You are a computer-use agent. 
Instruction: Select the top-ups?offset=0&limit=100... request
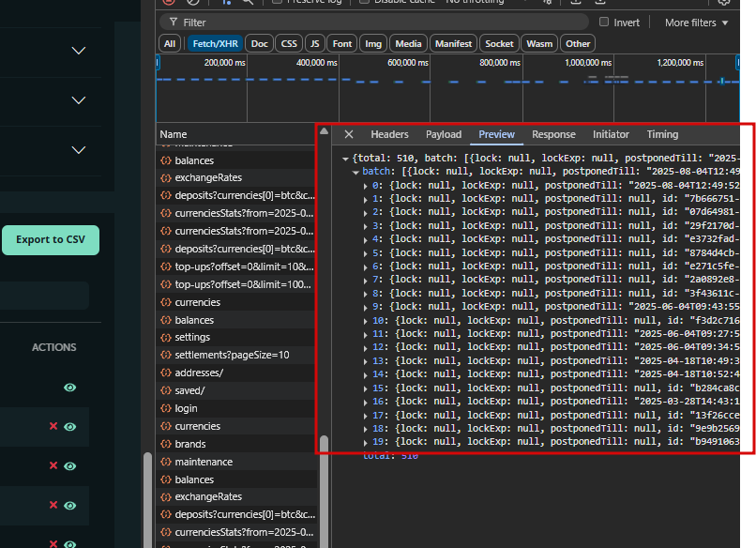236,284
